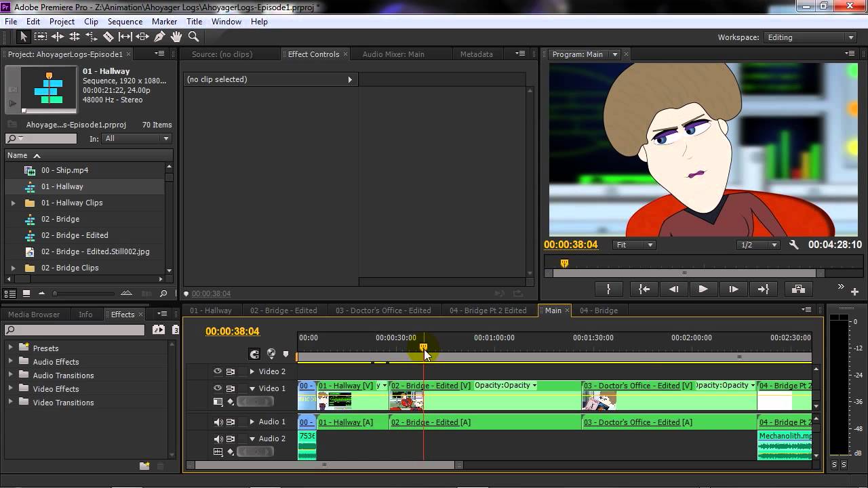Expand the 01 - Hallway Clips bin

point(13,203)
